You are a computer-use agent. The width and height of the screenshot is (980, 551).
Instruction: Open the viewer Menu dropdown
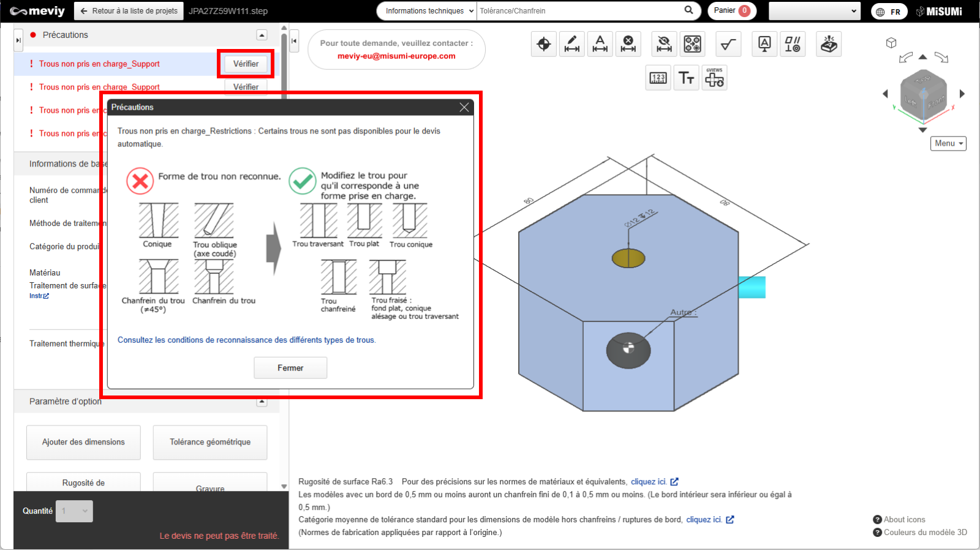948,143
